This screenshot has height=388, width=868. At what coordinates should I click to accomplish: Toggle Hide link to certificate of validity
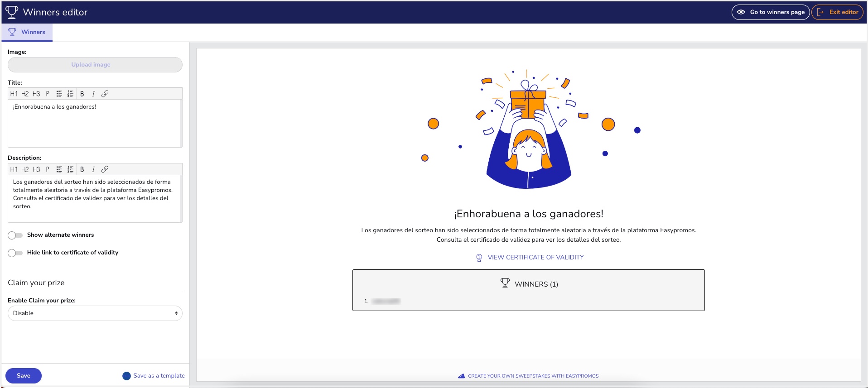pyautogui.click(x=15, y=253)
